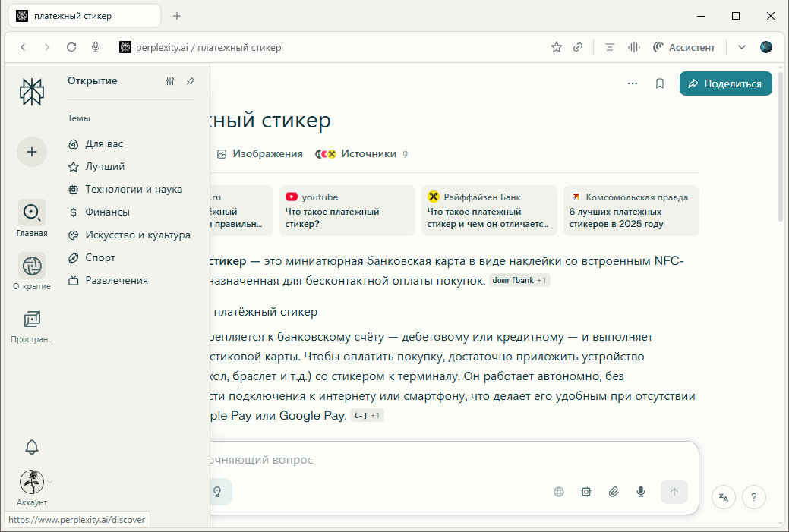
Task: Toggle the lightbulb mode in follow-up box
Action: pos(217,492)
